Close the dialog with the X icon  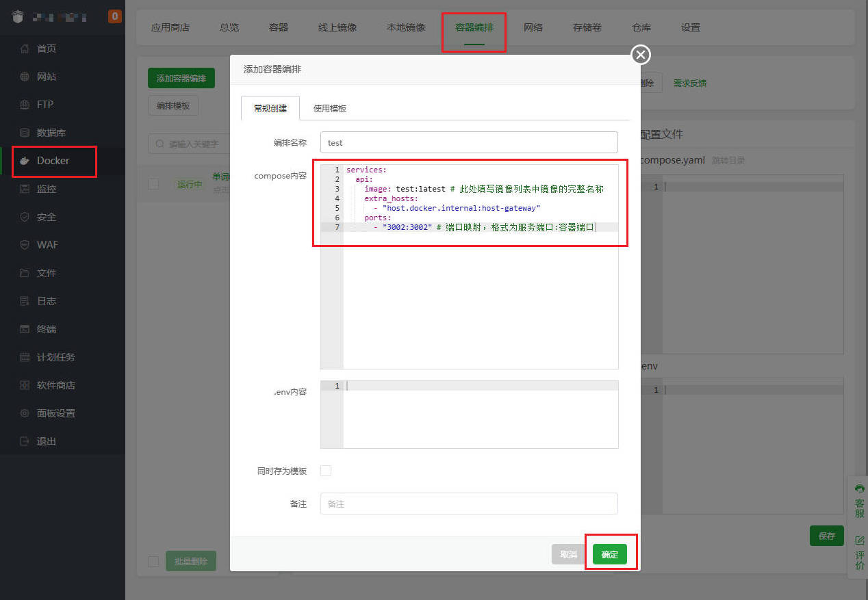[640, 55]
